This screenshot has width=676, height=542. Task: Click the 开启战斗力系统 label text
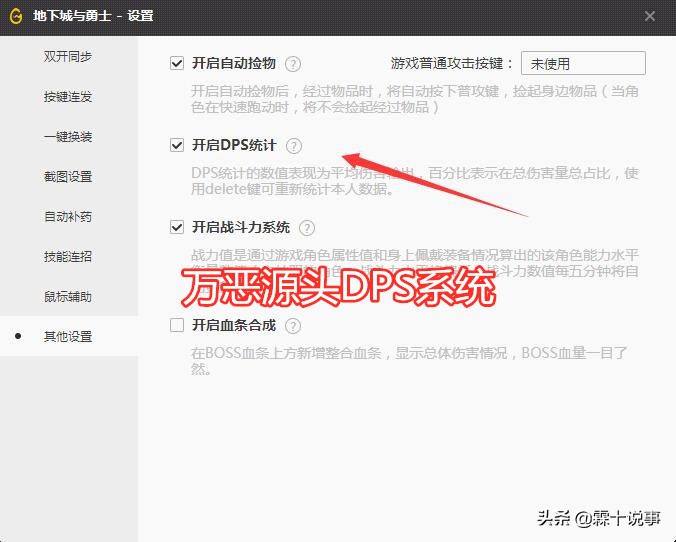[x=241, y=227]
